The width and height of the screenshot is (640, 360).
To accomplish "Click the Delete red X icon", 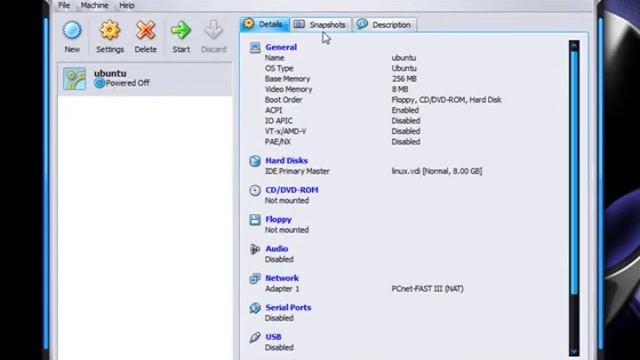I will tap(146, 31).
